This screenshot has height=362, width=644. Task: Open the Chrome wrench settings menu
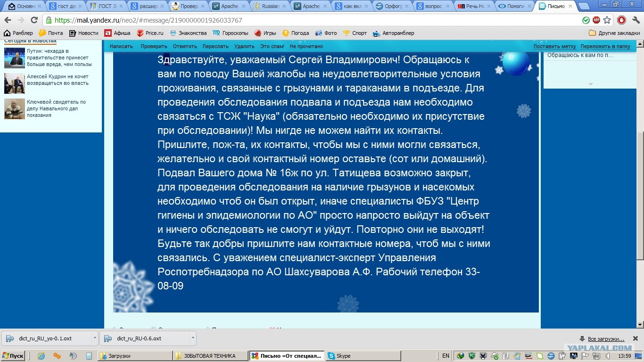635,20
